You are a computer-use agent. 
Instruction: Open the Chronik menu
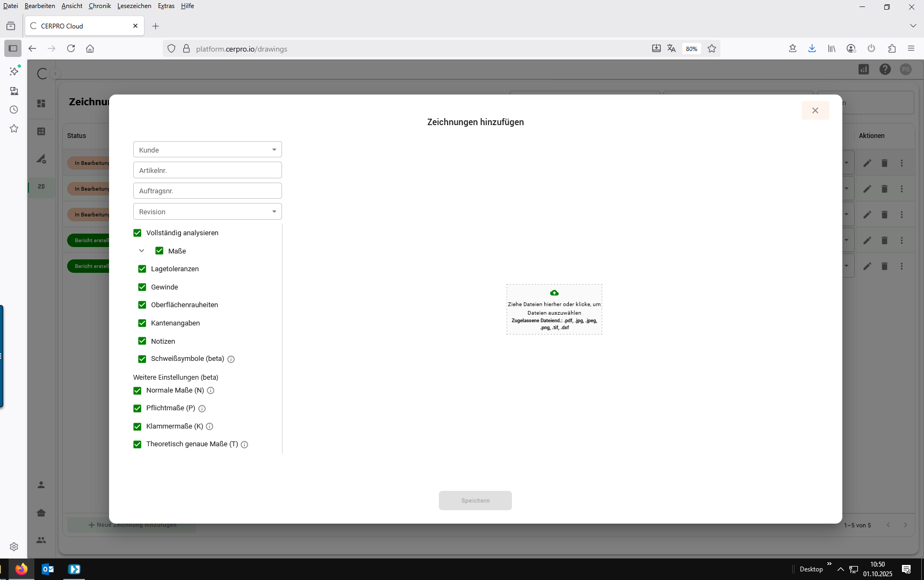pyautogui.click(x=99, y=6)
